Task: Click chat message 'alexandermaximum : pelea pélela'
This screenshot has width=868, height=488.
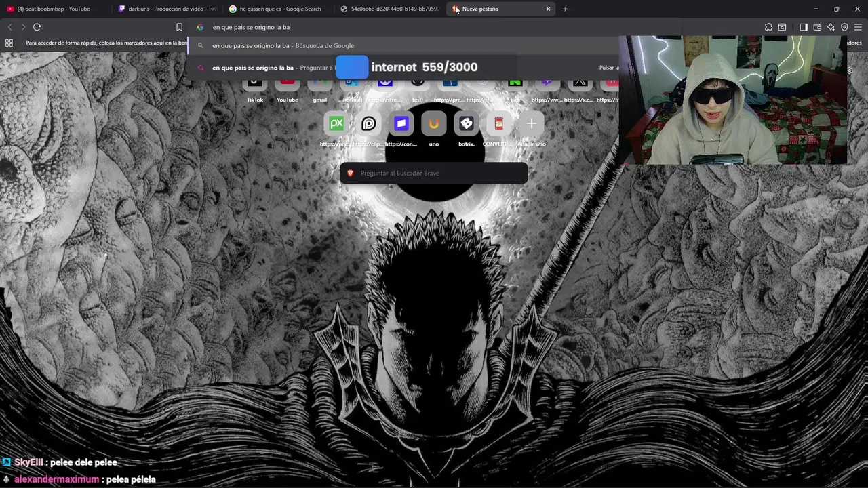Action: coord(79,479)
